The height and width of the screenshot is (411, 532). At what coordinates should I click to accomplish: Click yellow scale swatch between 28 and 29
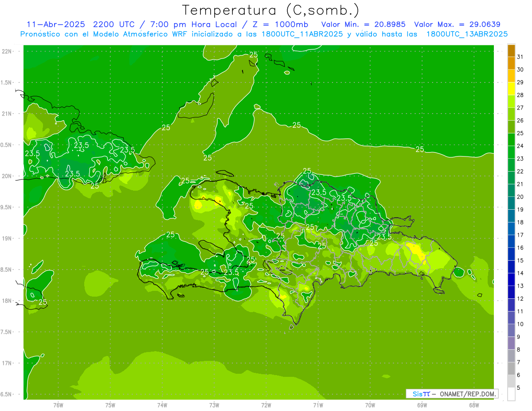[x=511, y=89]
